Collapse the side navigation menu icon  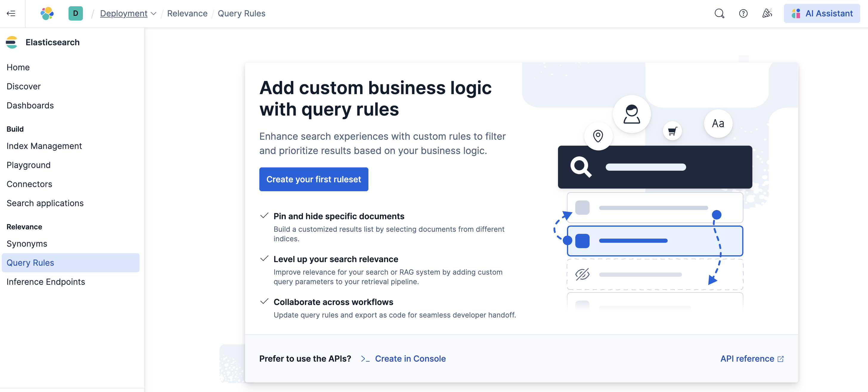(11, 13)
